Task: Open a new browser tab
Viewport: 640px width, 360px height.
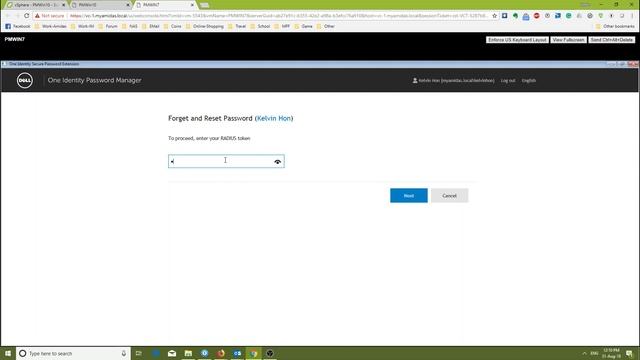Action: pyautogui.click(x=204, y=5)
